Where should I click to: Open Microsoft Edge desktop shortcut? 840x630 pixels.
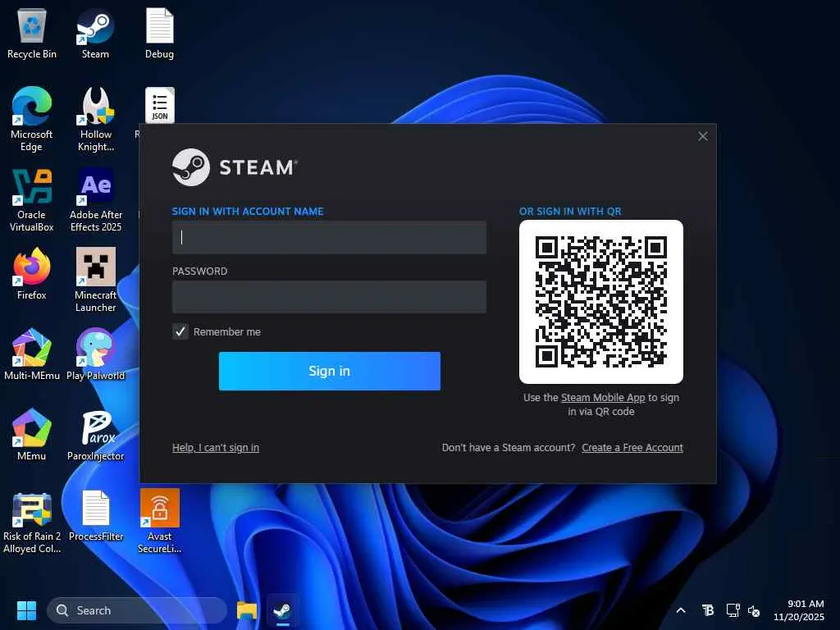32,119
